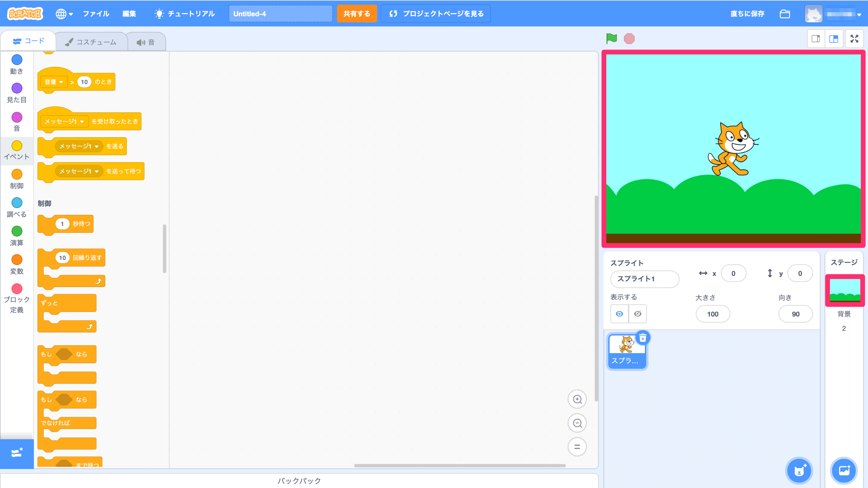
Task: Show the sprite with eye icon
Action: [x=619, y=314]
